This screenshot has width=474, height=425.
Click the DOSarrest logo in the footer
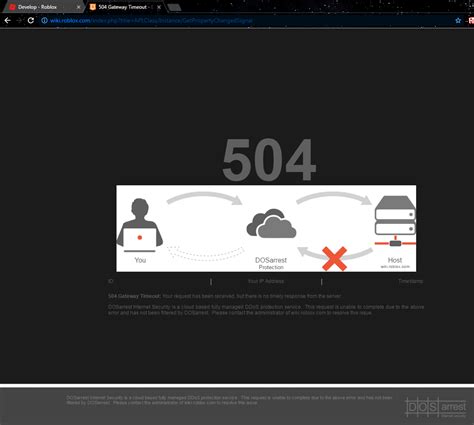tap(436, 407)
